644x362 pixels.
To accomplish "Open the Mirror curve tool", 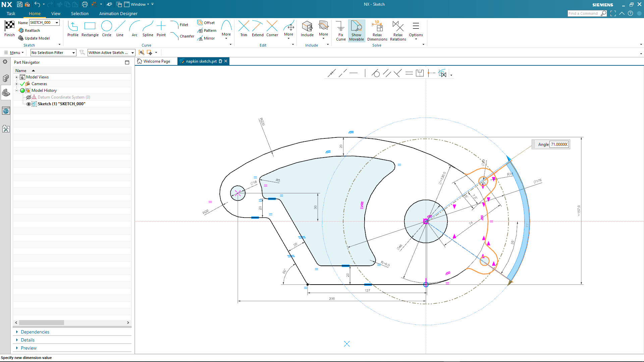I will 207,38.
